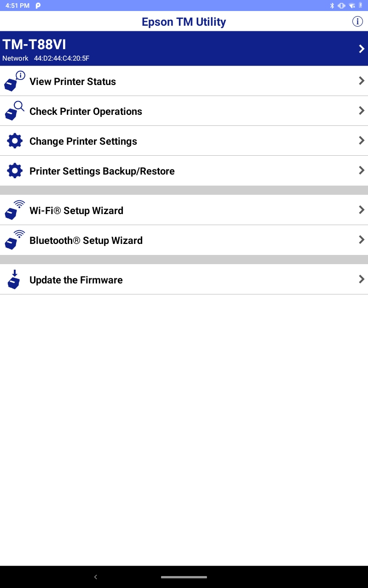Select the TM-T88VI printer name header

pyautogui.click(x=34, y=45)
